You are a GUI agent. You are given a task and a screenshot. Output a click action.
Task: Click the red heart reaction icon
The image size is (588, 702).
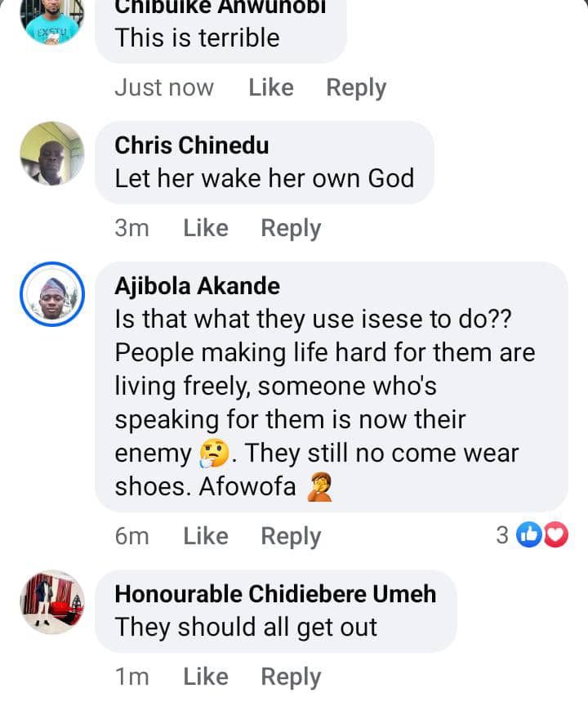coord(555,535)
